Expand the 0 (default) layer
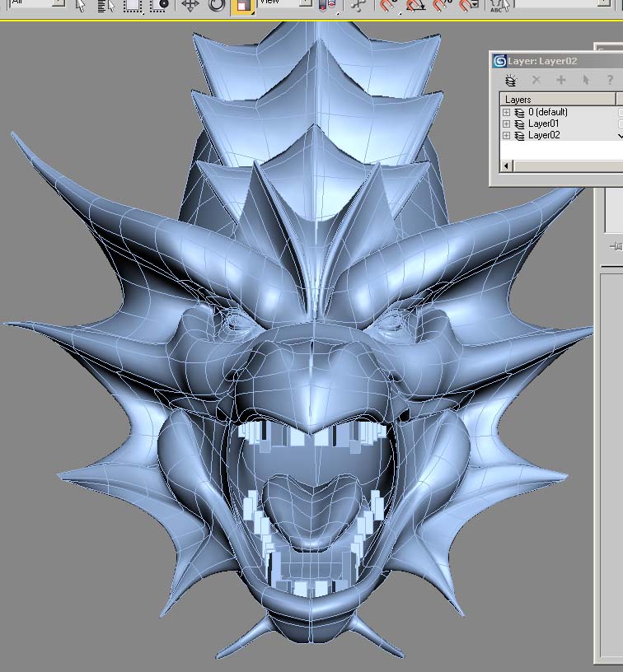Screen dimensions: 623x672 506,112
